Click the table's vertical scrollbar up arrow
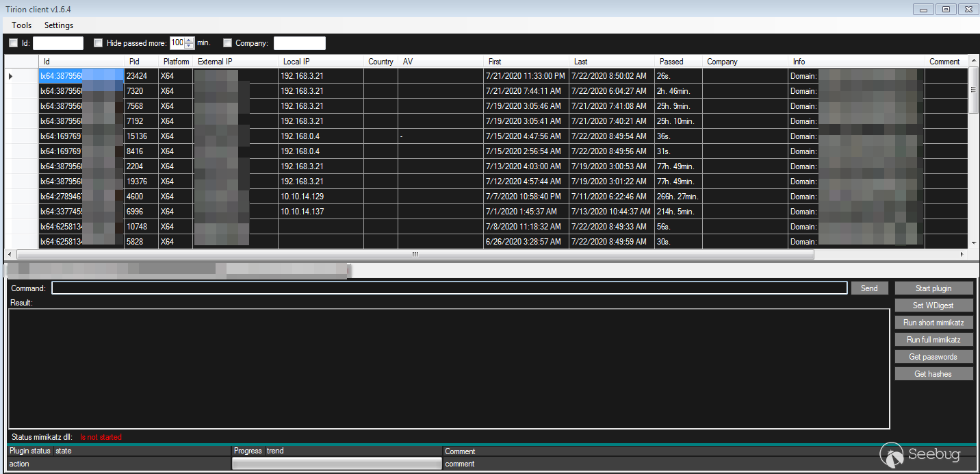This screenshot has width=980, height=474. [x=973, y=62]
